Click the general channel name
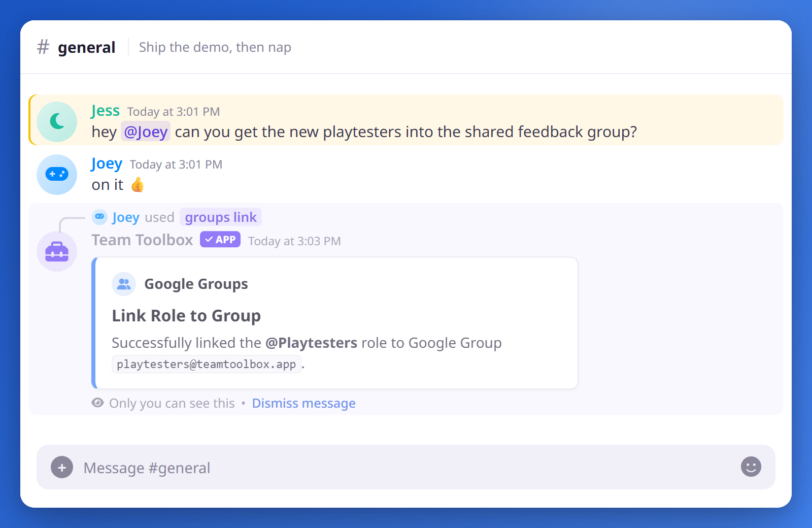This screenshot has width=812, height=528. (x=86, y=47)
